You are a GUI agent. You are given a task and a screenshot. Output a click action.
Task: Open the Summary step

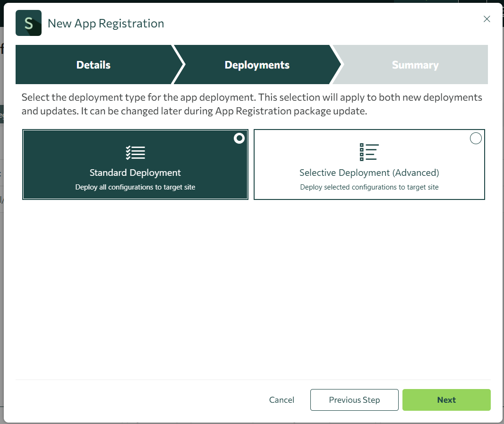tap(415, 65)
